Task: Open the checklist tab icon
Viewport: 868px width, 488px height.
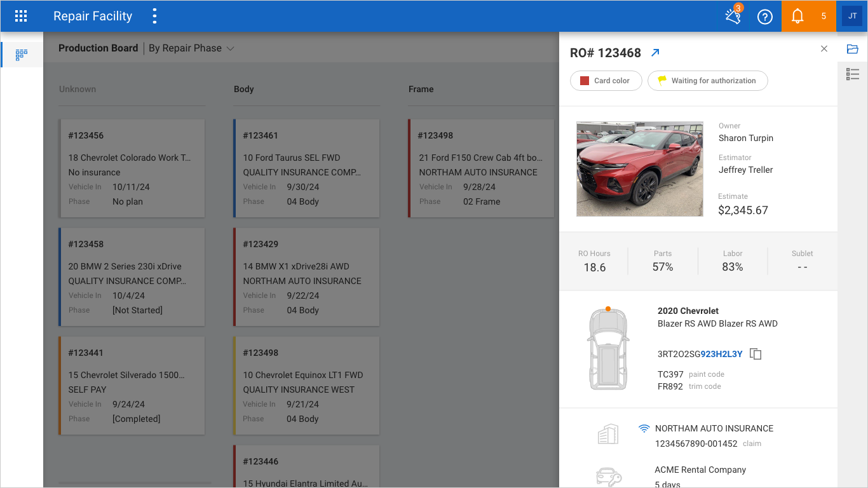Action: click(x=853, y=74)
